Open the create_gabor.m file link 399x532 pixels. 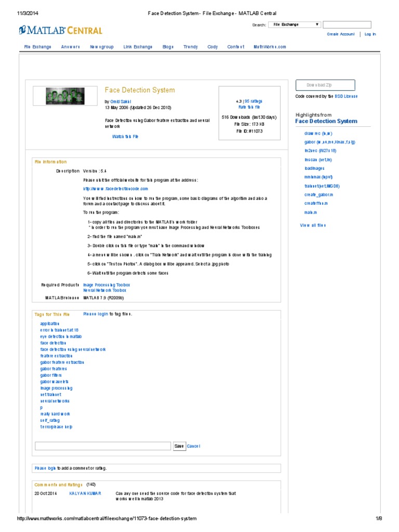coord(318,195)
